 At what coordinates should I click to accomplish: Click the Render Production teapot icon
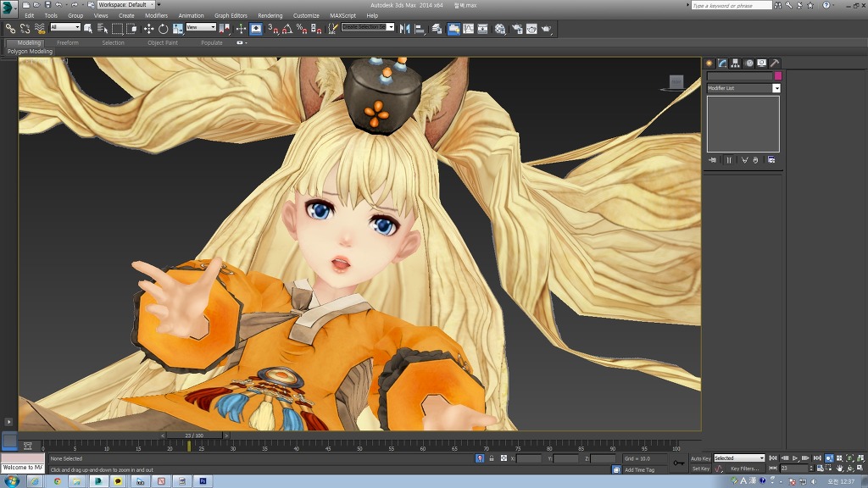point(547,28)
